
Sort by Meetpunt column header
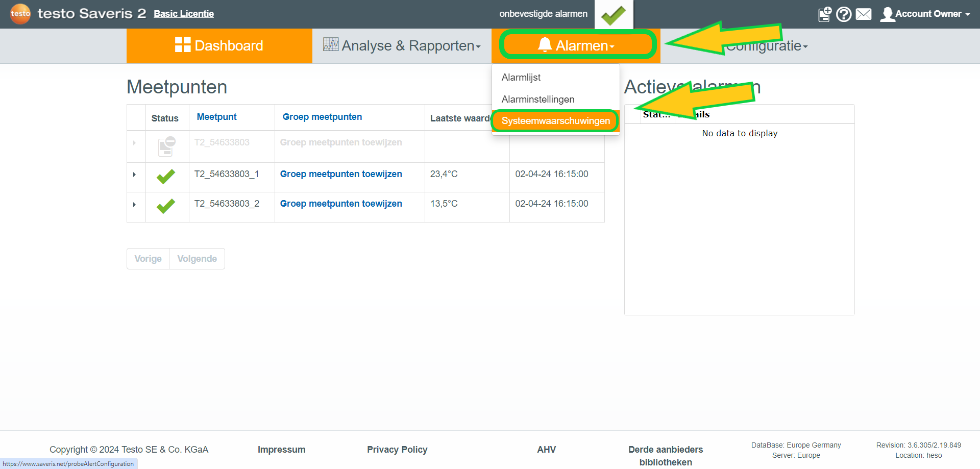click(216, 117)
